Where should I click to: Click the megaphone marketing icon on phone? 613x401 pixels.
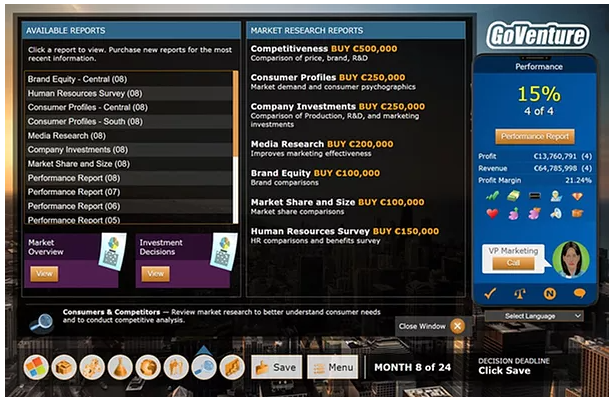tap(556, 213)
